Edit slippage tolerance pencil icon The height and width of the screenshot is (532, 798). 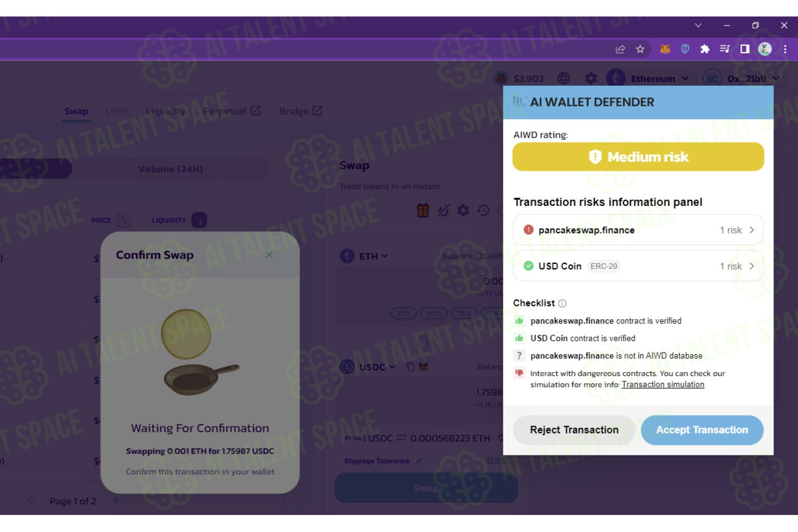[419, 461]
